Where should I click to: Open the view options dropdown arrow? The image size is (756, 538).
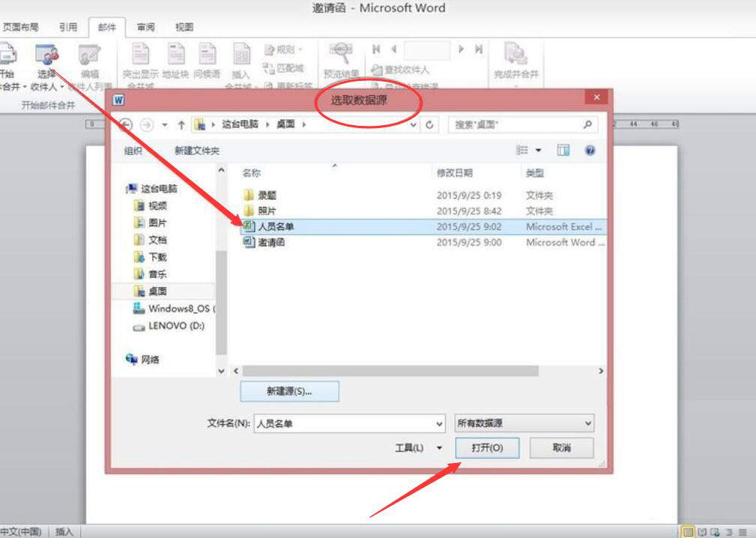[x=539, y=151]
